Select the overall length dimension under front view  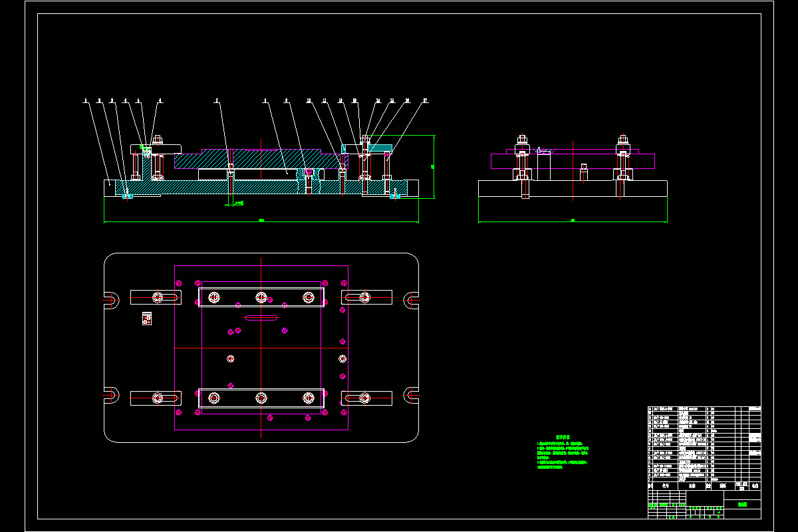pos(261,221)
